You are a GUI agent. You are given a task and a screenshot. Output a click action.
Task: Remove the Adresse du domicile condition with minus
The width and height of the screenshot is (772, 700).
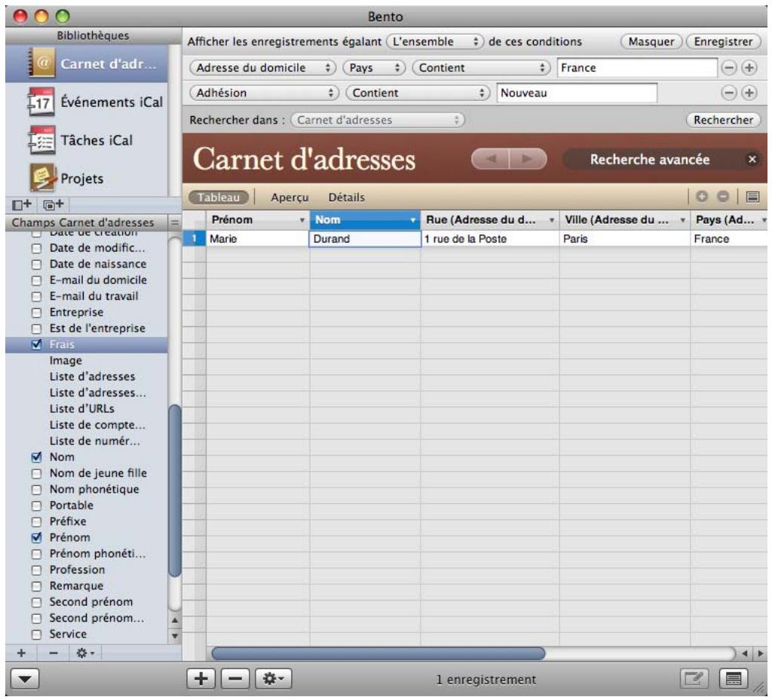coord(729,68)
